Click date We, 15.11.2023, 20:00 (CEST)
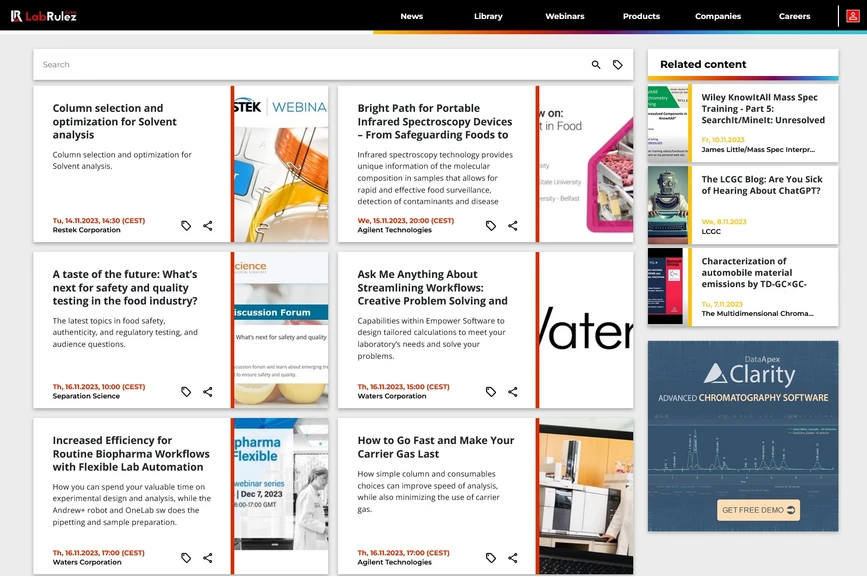This screenshot has height=577, width=867. 405,221
